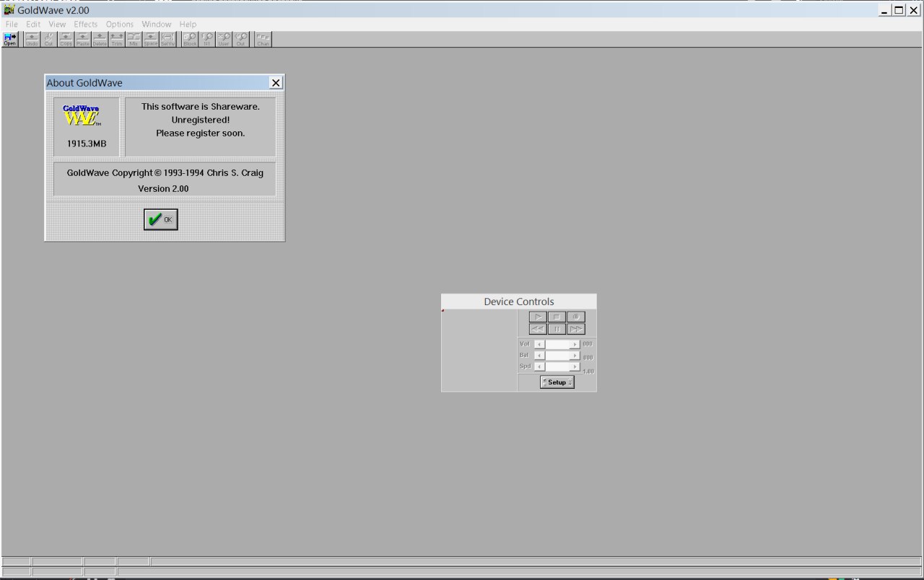Click the User zoom toolbar icon
Screen dimensions: 924x580
point(224,40)
